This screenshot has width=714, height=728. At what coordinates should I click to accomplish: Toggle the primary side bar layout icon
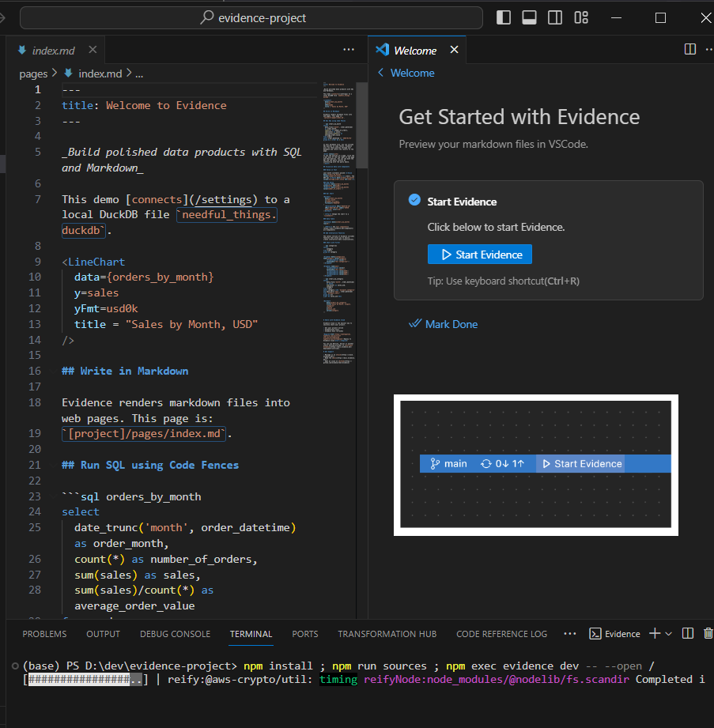click(x=504, y=17)
